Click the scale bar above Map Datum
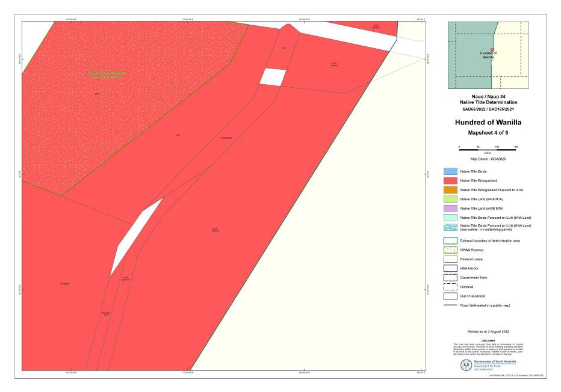 [x=488, y=149]
